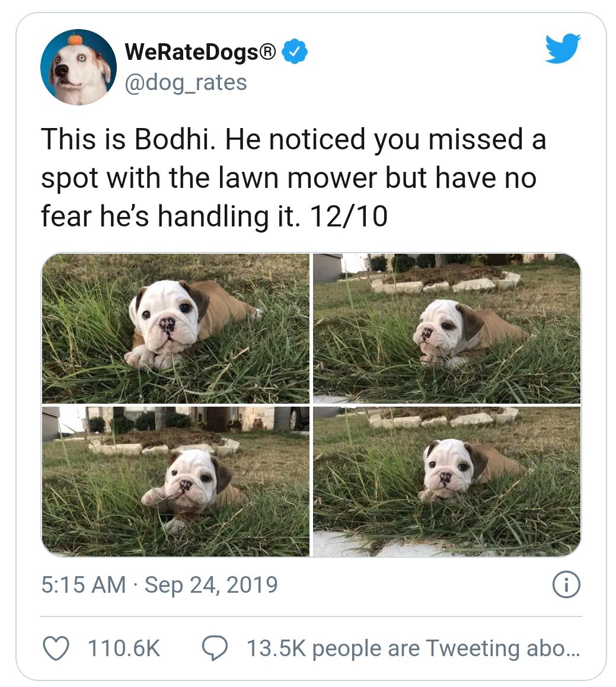Click the orange on the avatar dog's head
Screen dimensions: 616x687
point(75,39)
